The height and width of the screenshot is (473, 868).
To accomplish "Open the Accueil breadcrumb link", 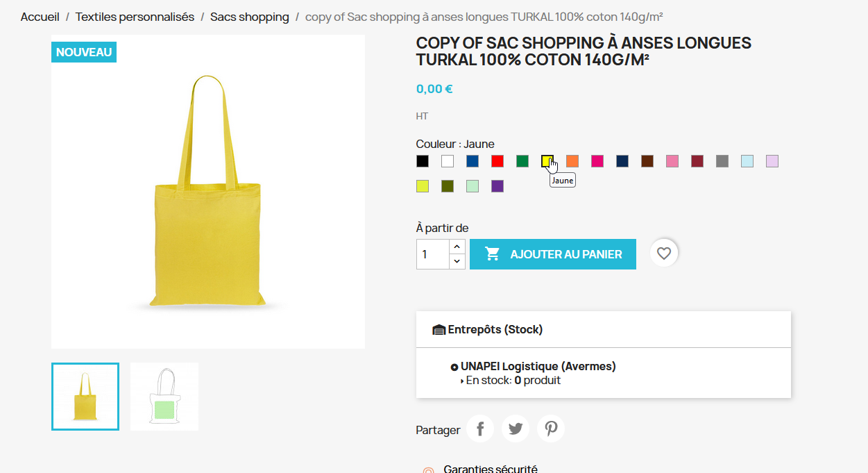I will pos(40,17).
